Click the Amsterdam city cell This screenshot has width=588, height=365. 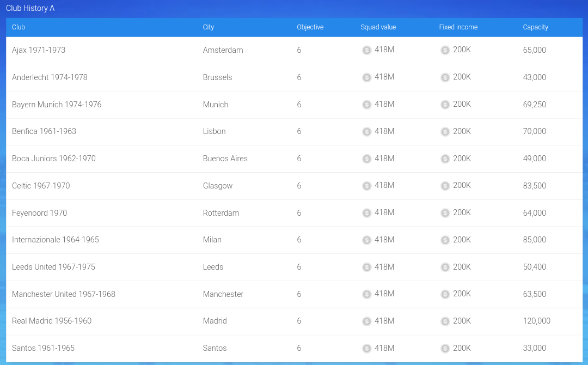tap(223, 50)
